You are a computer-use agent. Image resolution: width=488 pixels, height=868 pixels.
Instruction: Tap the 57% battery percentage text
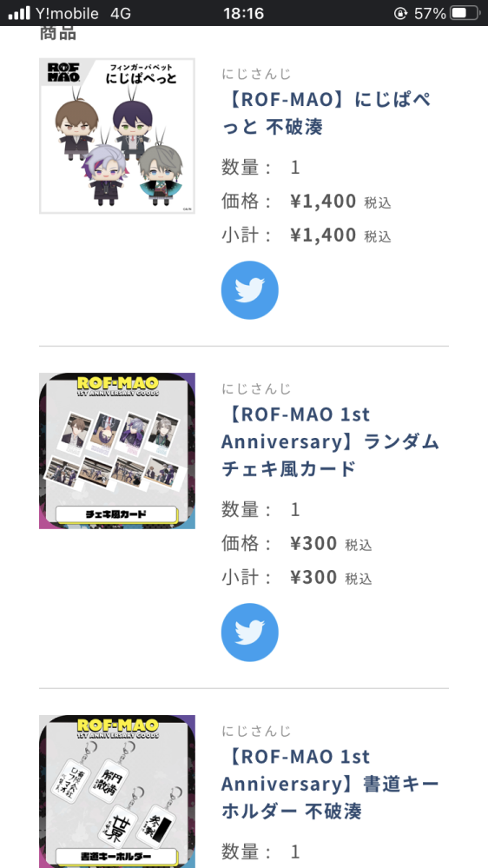click(x=429, y=13)
